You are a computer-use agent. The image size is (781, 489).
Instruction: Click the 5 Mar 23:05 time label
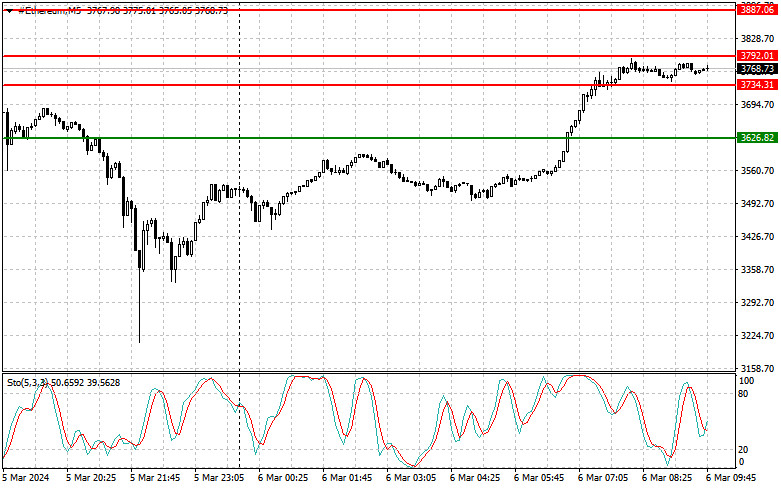[219, 478]
